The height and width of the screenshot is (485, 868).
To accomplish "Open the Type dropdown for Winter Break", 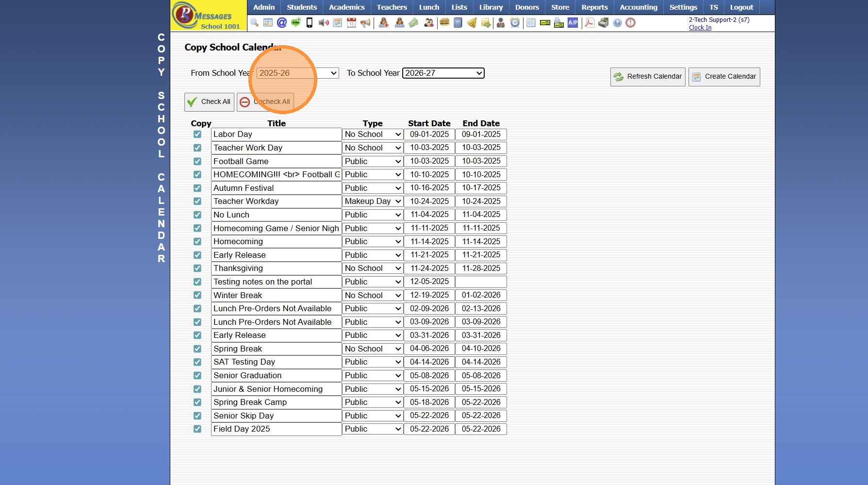I will click(373, 295).
